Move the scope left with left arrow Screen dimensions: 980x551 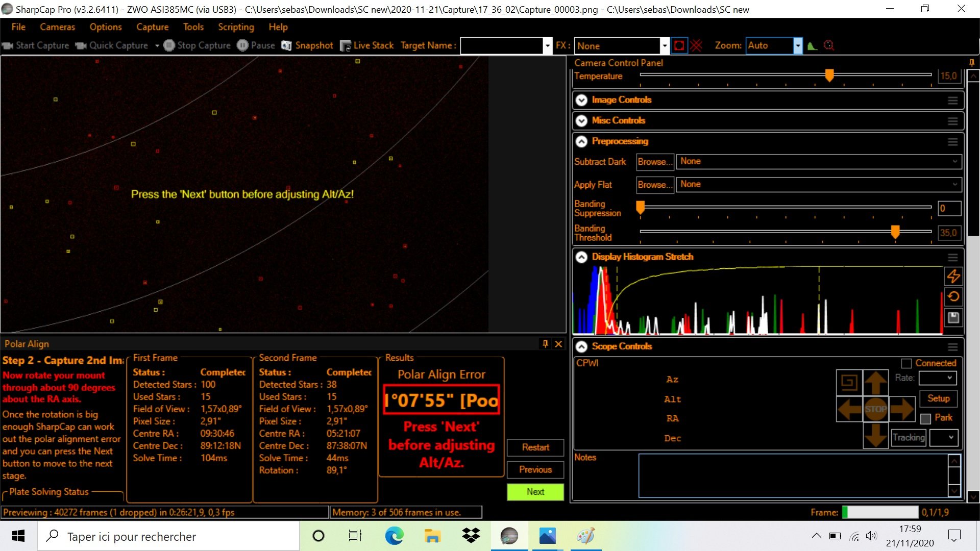click(849, 409)
